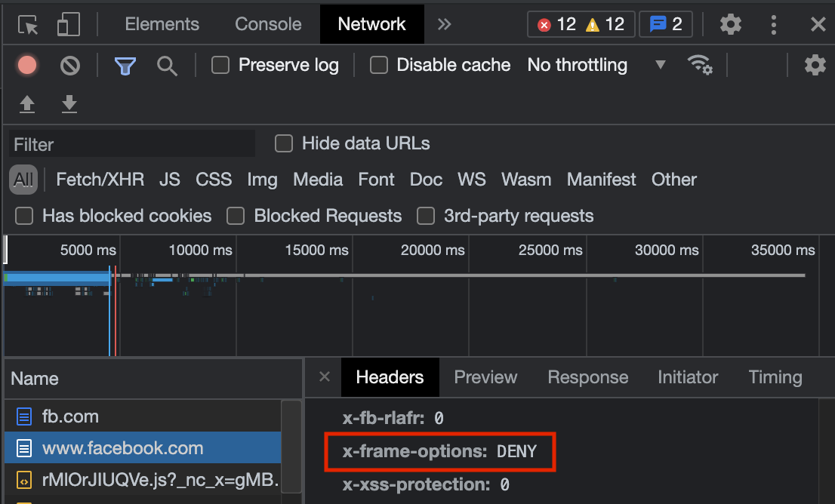Close the DevTools panel
This screenshot has width=835, height=504.
(x=818, y=24)
